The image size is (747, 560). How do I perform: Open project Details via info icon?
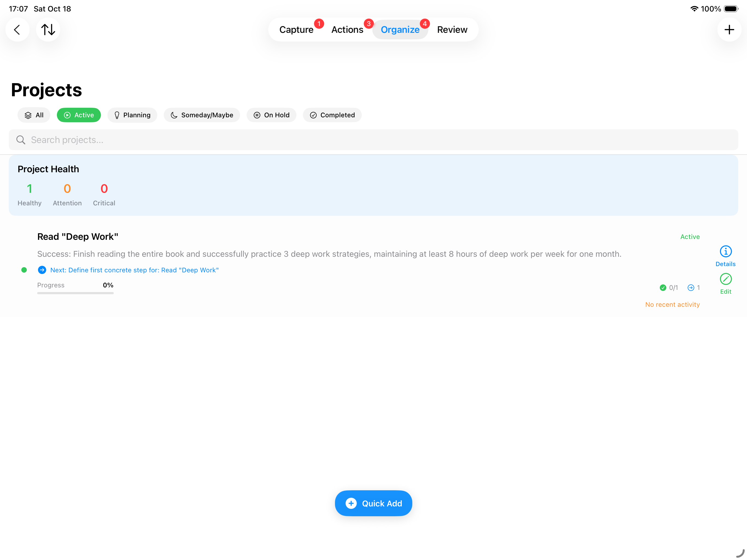(725, 251)
